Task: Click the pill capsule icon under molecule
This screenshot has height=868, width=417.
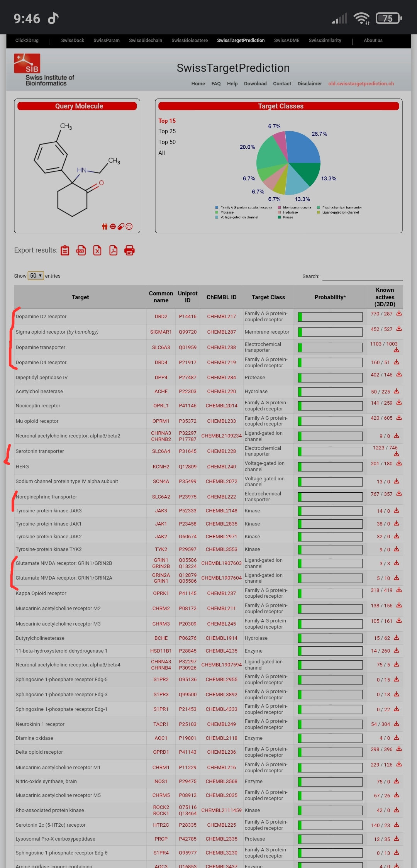Action: pyautogui.click(x=121, y=227)
